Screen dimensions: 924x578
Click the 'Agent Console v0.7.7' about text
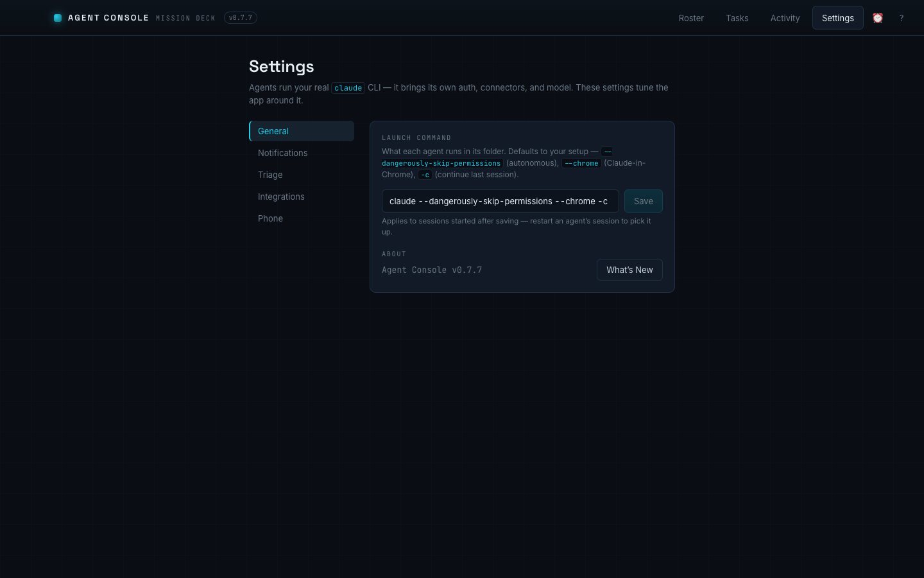pyautogui.click(x=432, y=270)
